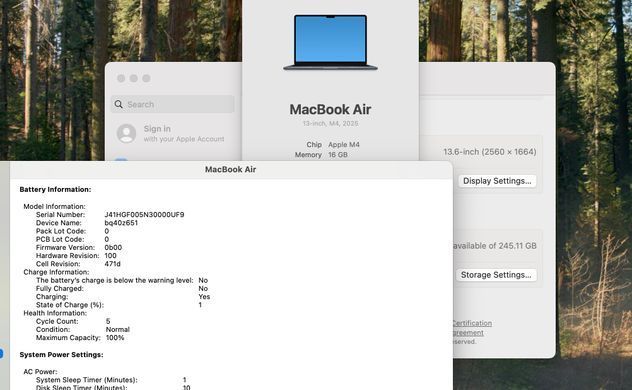Click the 'State of Charge (%):' label
632x390 pixels.
tap(70, 305)
